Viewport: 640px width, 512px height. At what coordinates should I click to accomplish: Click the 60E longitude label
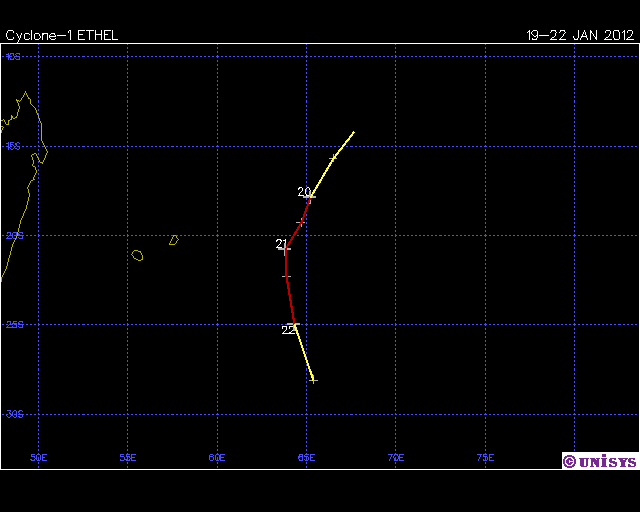[217, 458]
